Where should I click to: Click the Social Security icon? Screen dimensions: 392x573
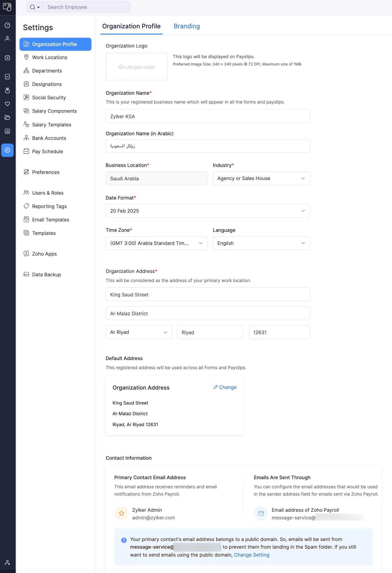(26, 97)
